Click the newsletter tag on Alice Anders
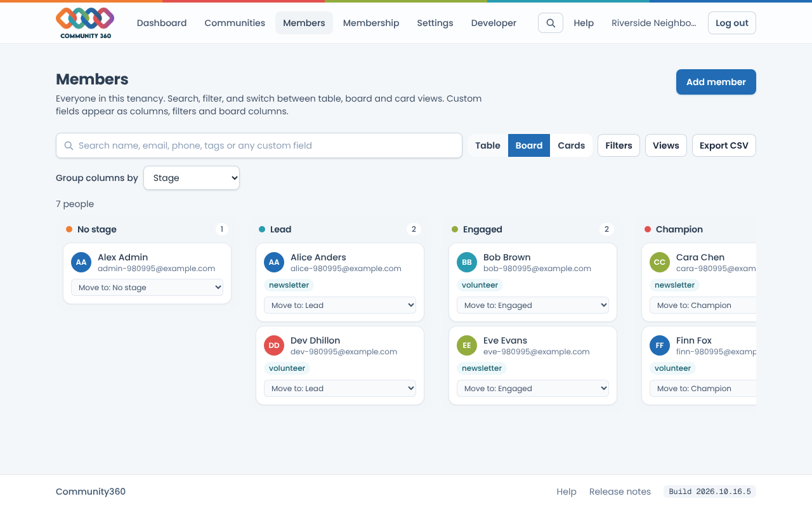 click(x=289, y=285)
